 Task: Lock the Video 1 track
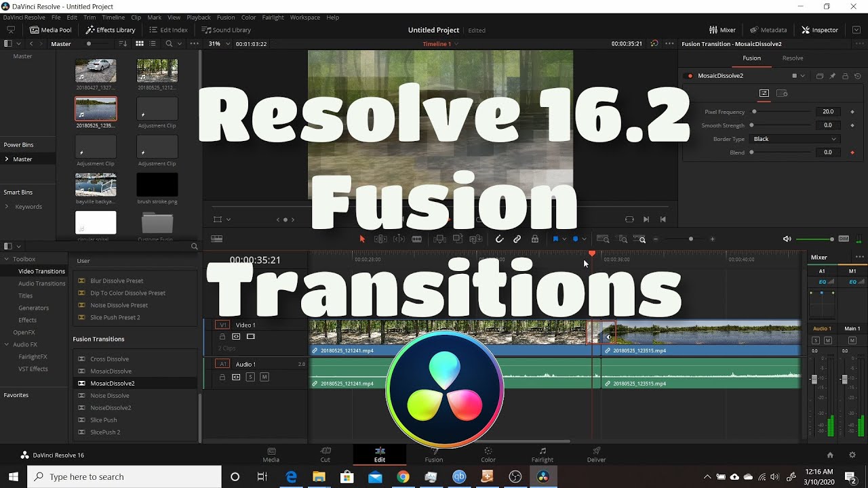coord(222,337)
